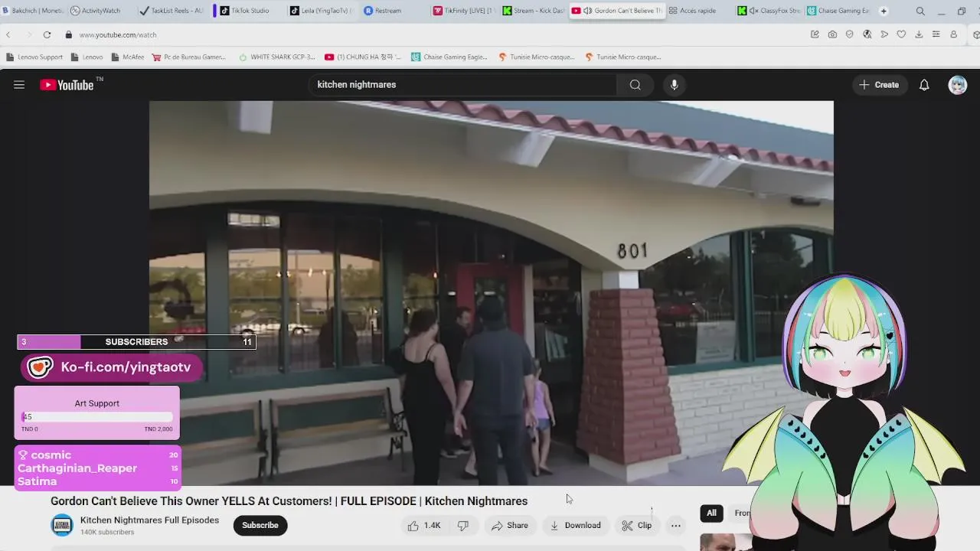
Task: Go back with the browser back arrow
Action: [x=8, y=34]
